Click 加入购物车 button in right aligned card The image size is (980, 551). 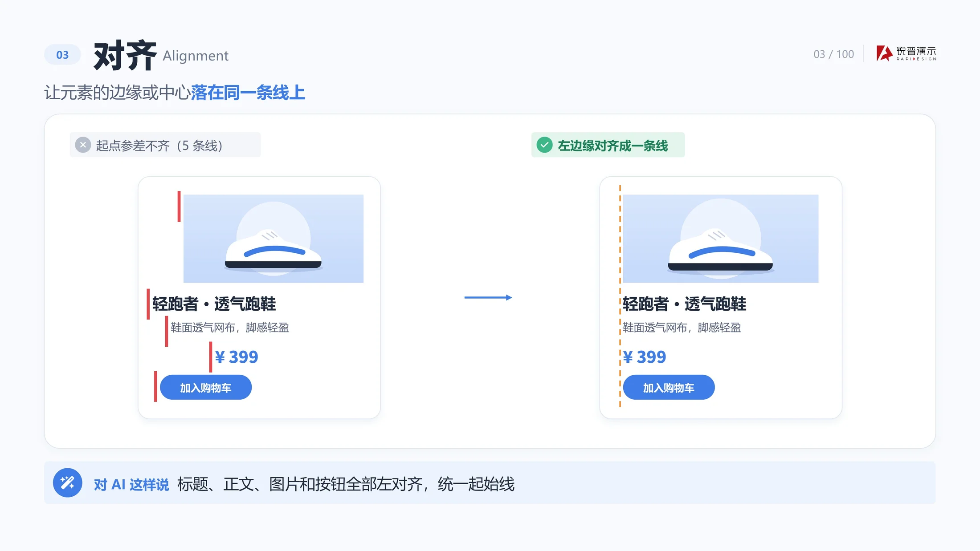coord(669,387)
